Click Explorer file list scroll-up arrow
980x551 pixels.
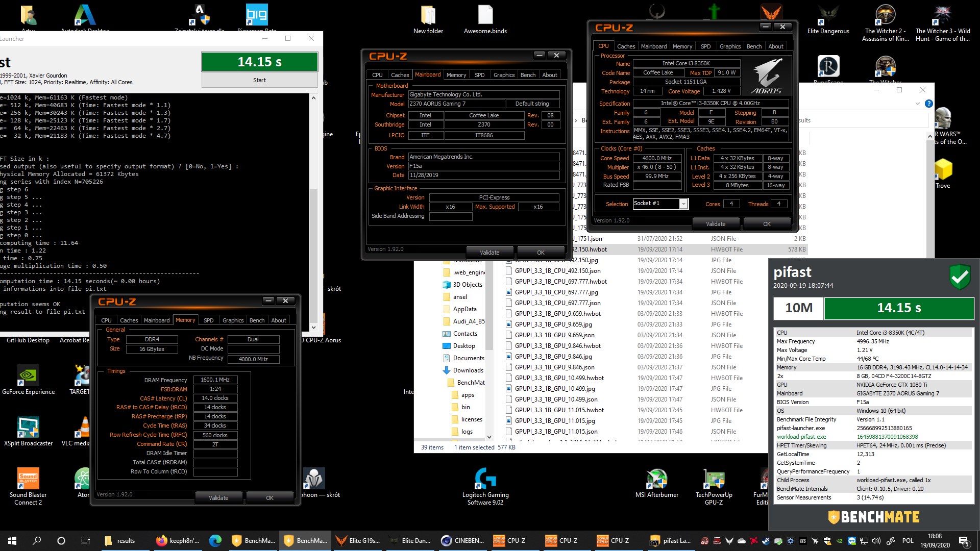click(930, 136)
